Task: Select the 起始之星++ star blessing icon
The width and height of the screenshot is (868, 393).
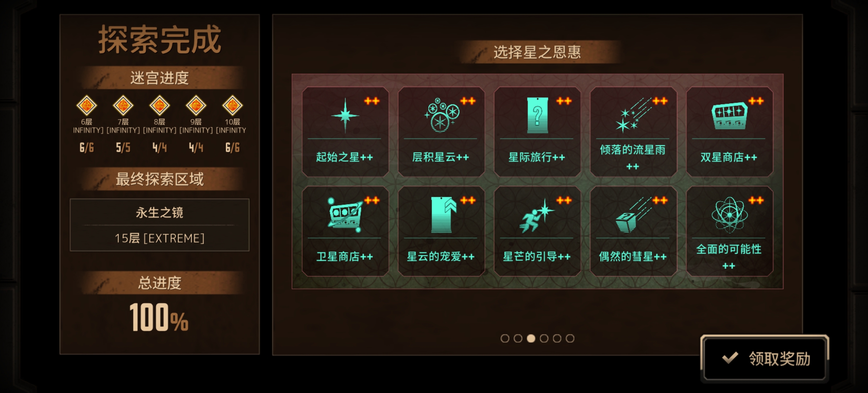Action: pos(345,116)
